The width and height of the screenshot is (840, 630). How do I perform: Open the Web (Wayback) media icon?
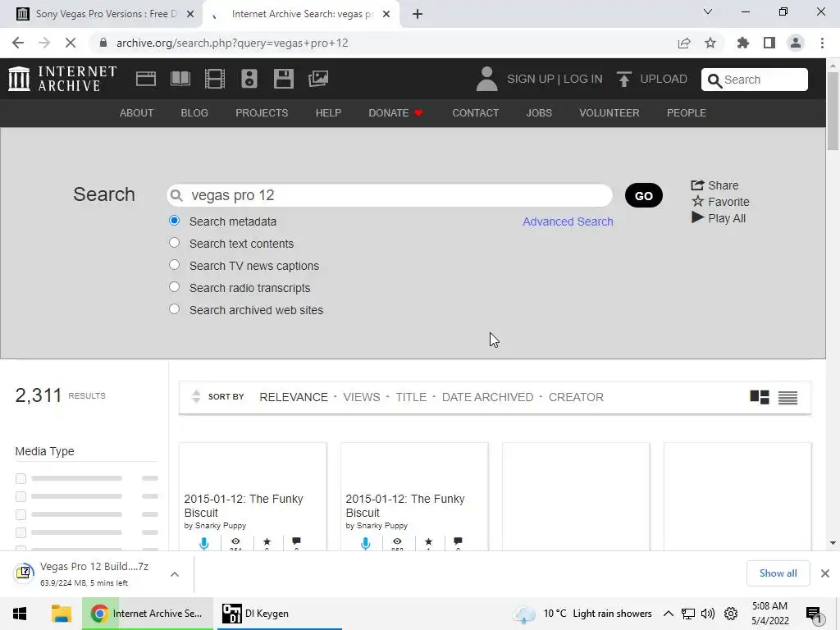click(146, 79)
